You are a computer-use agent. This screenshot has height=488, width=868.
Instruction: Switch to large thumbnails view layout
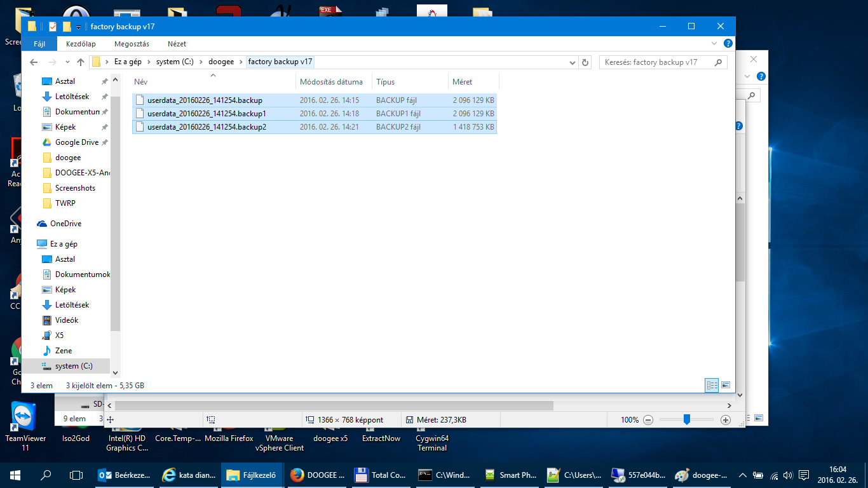pos(726,385)
